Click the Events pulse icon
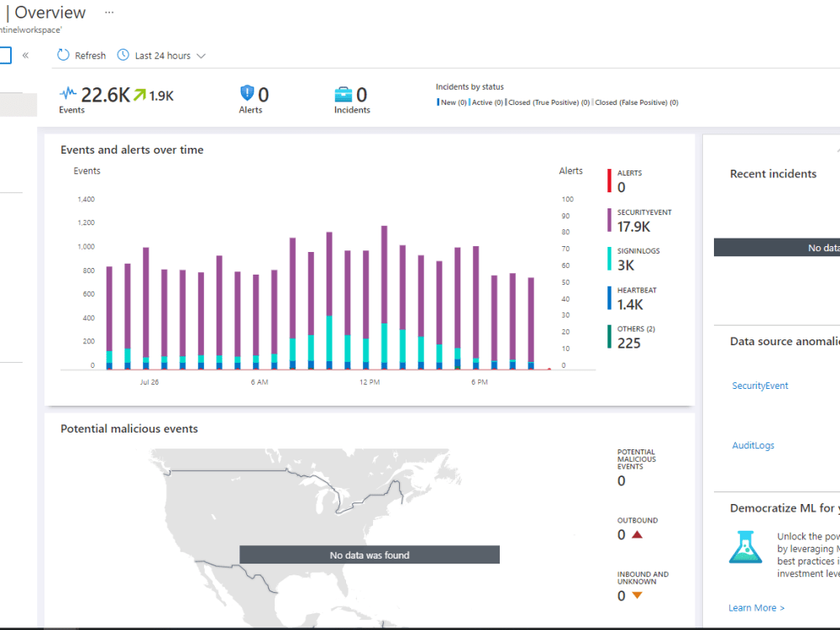 [x=67, y=91]
